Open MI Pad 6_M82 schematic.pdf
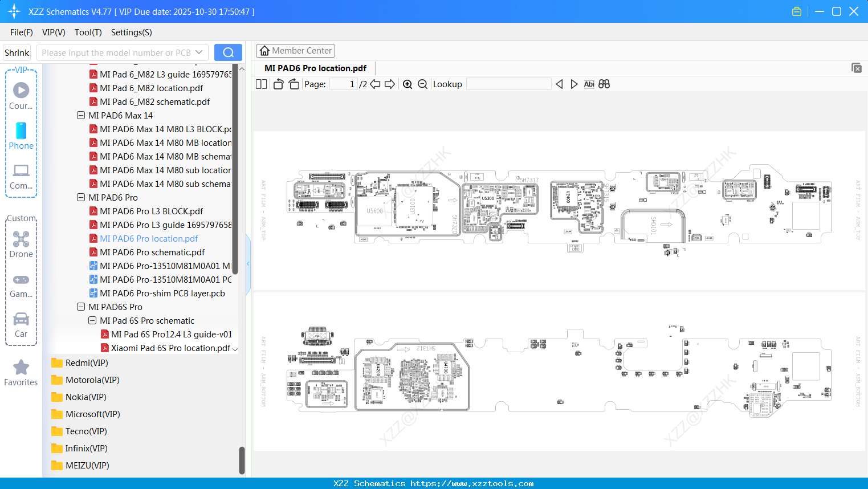868x489 pixels. [154, 101]
